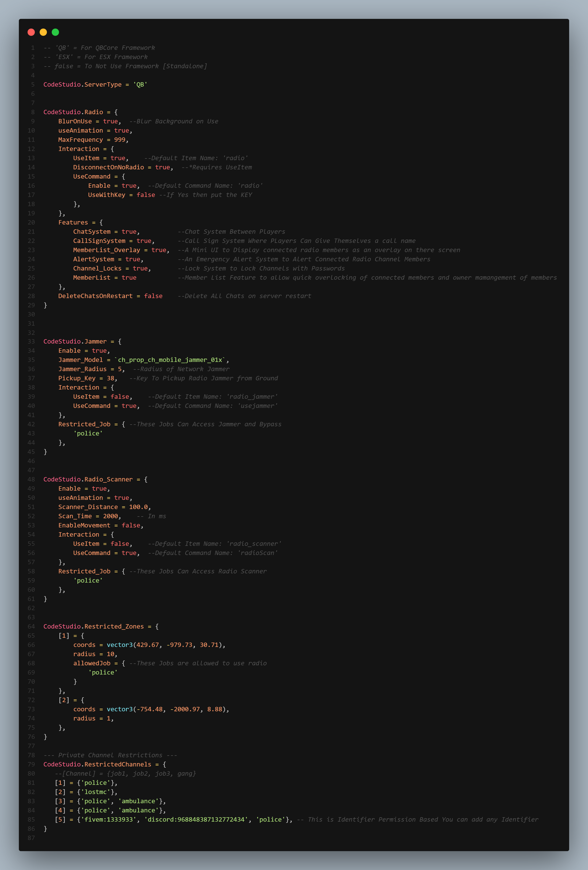Image resolution: width=588 pixels, height=870 pixels.
Task: Click the green zoom window button
Action: [55, 32]
